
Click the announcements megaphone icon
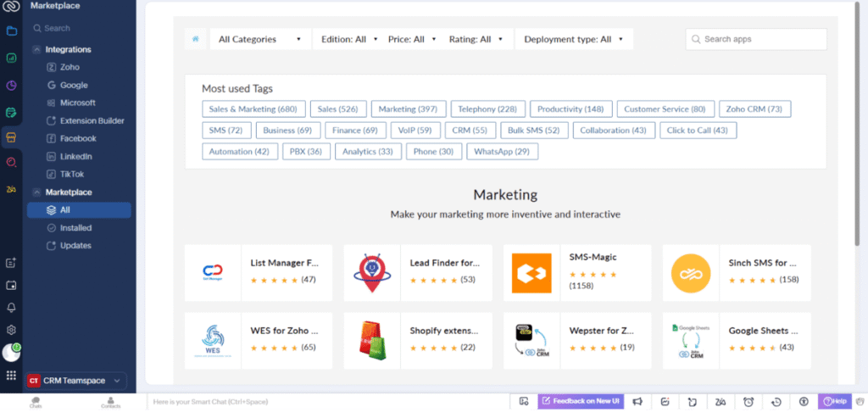[637, 402]
